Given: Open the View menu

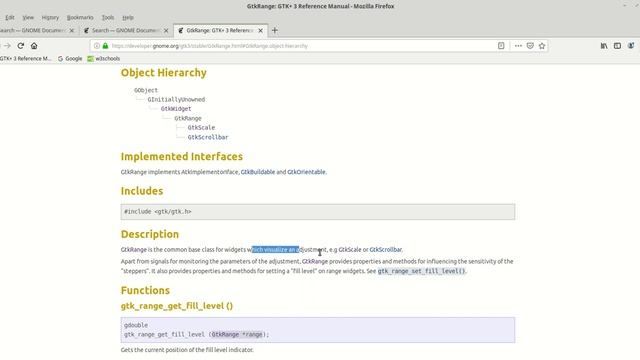Looking at the screenshot, I should 28,18.
